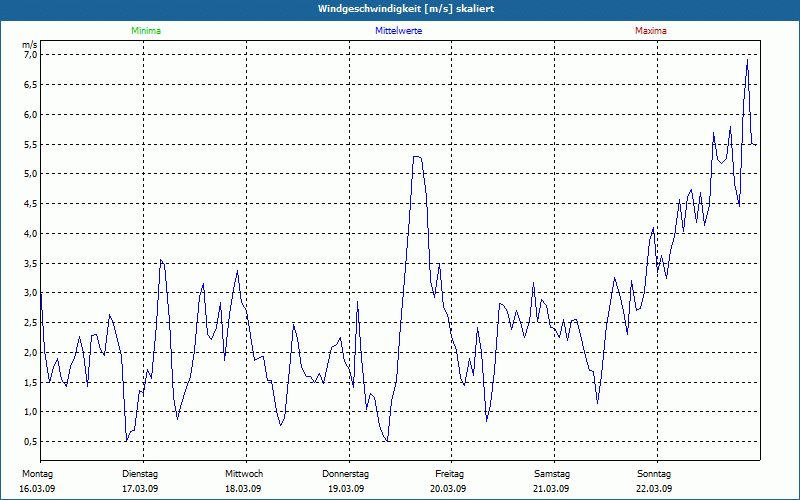Image resolution: width=800 pixels, height=500 pixels.
Task: Click the 1,5 y-axis value
Action: click(x=31, y=383)
